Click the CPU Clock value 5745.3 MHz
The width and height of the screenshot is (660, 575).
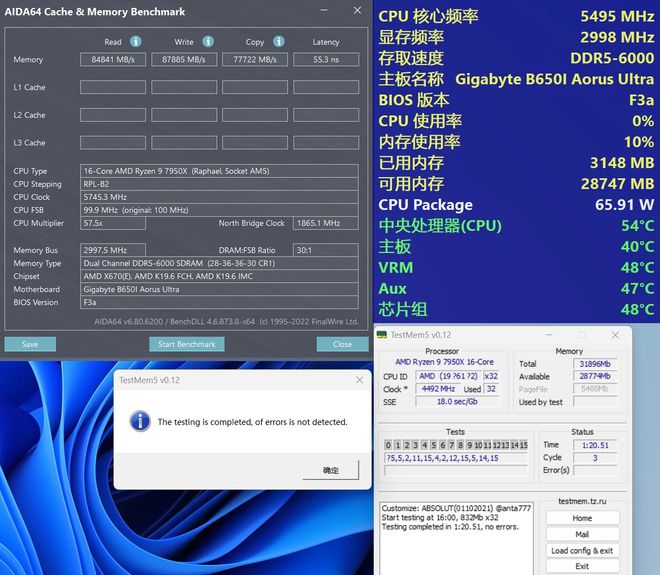coord(219,197)
